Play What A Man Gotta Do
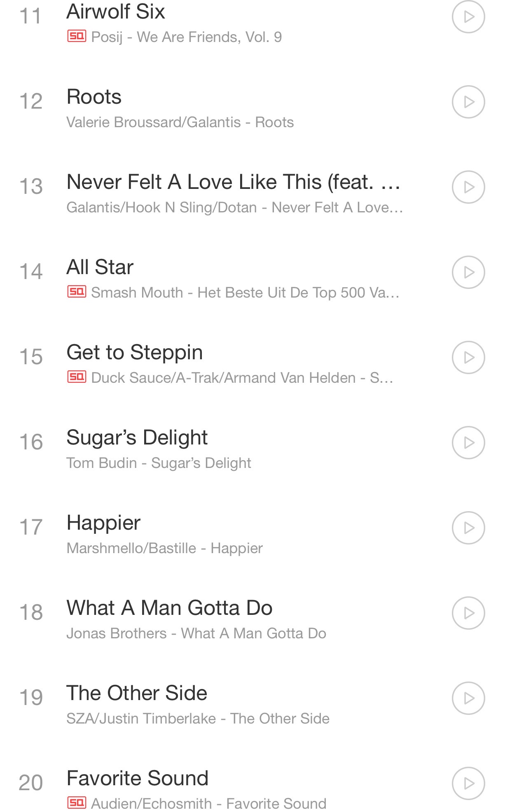The width and height of the screenshot is (505, 812). [x=468, y=613]
